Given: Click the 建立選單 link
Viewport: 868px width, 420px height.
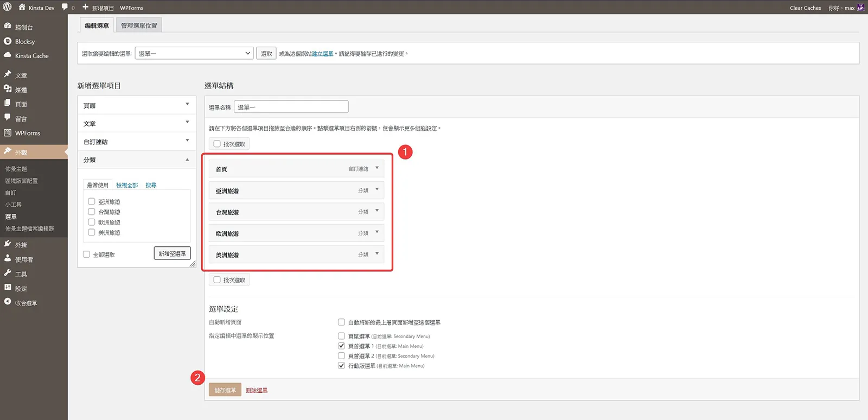Looking at the screenshot, I should (x=323, y=54).
